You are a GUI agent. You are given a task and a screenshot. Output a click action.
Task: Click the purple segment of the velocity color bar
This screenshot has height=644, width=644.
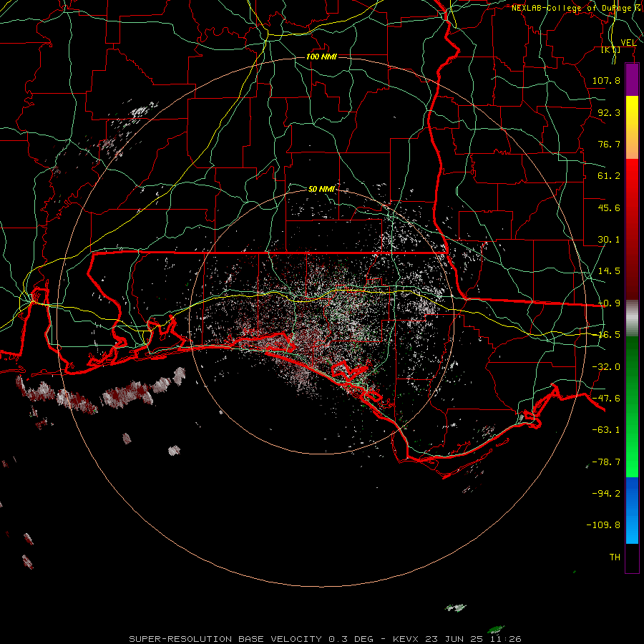[x=632, y=79]
